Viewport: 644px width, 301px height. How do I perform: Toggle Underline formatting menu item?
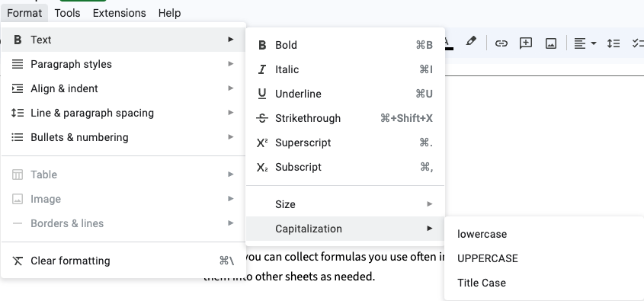345,94
